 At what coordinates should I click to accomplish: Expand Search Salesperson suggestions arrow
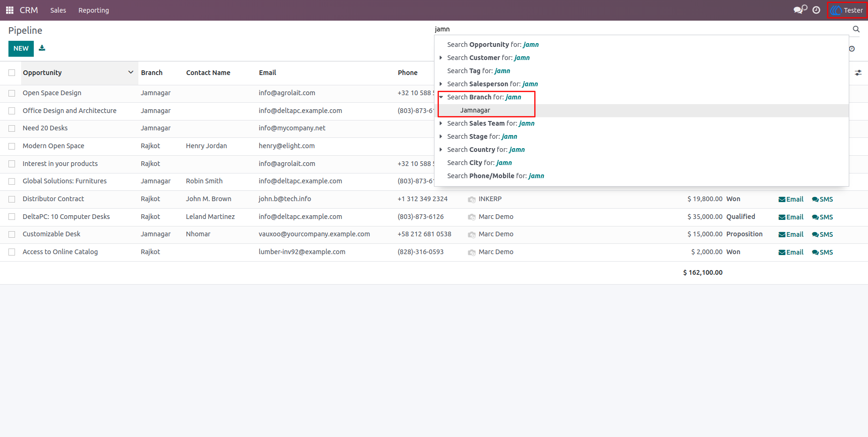[x=441, y=84]
